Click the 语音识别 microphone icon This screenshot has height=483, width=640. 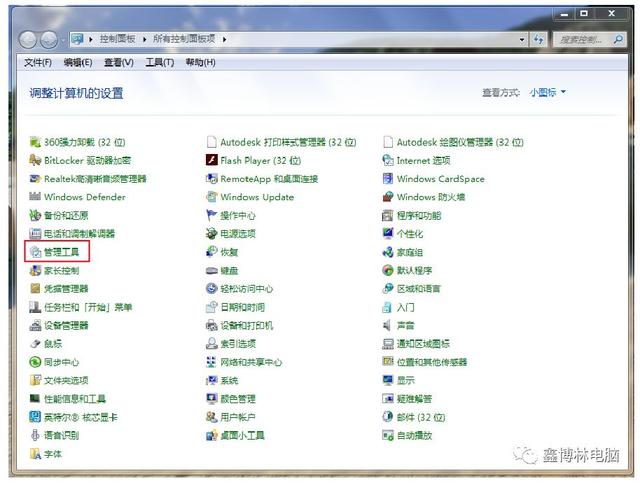click(x=35, y=435)
